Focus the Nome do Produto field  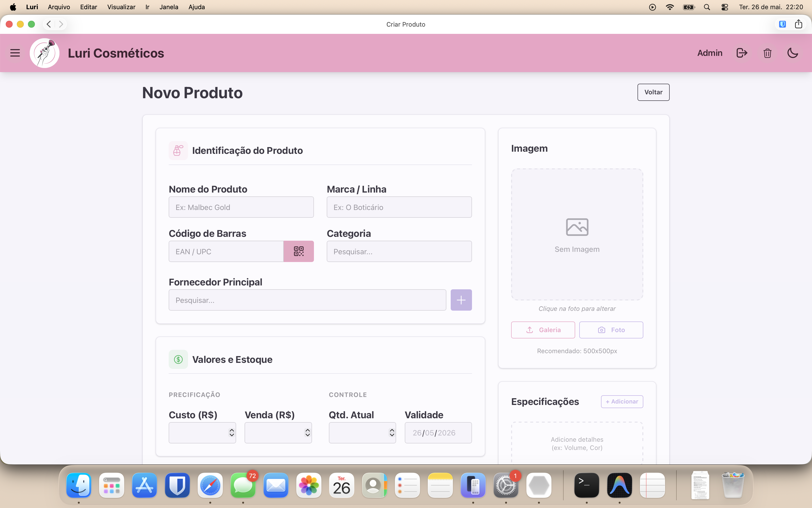241,207
